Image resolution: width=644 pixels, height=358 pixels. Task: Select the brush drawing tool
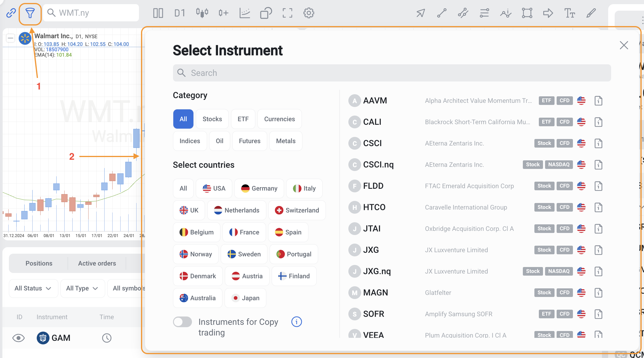tap(591, 13)
